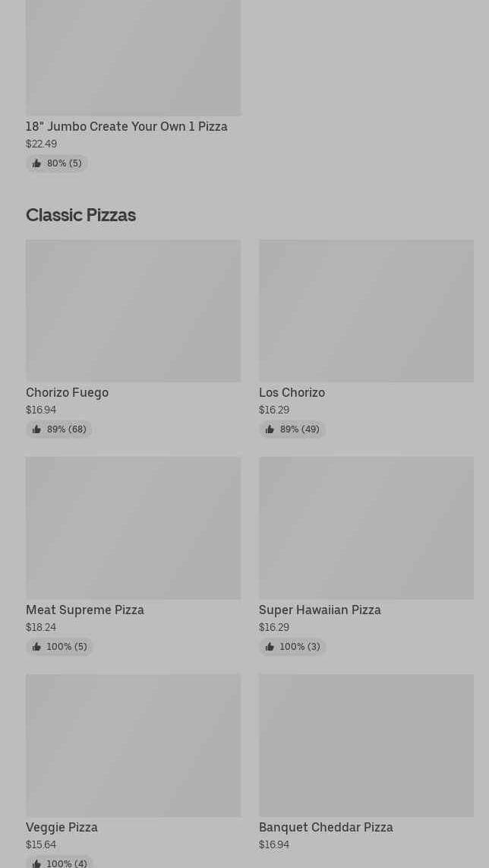Open Veggie Pizza item title

point(62,827)
